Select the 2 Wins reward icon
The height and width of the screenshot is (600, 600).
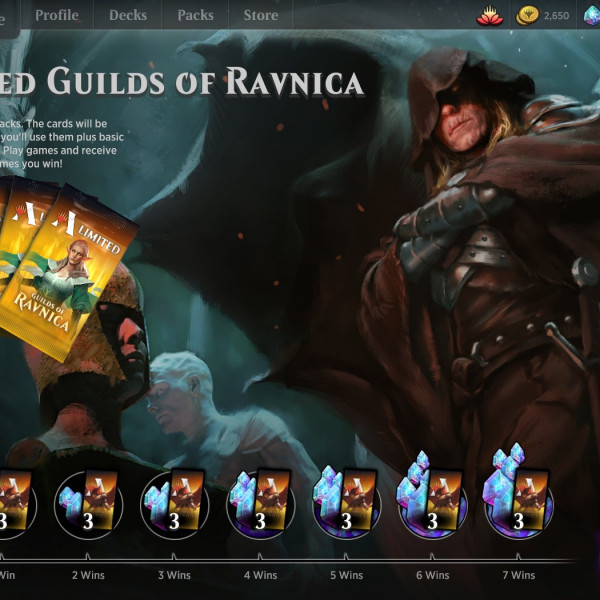pos(88,504)
